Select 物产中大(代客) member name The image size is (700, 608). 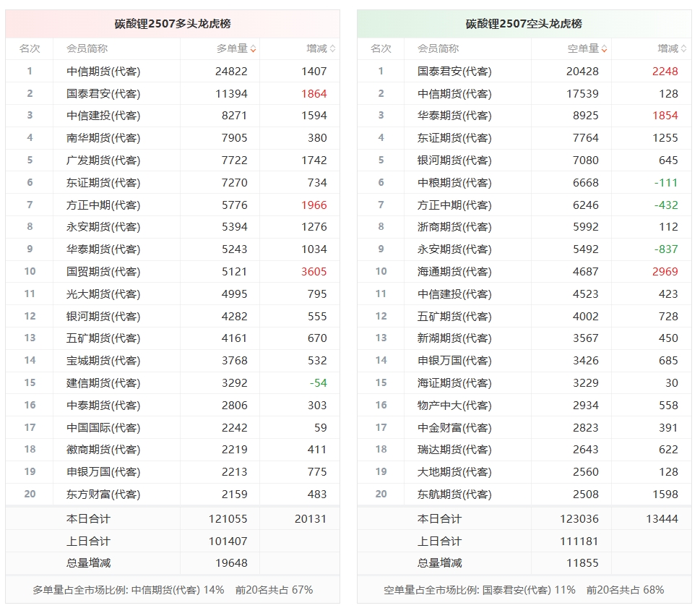tap(454, 405)
